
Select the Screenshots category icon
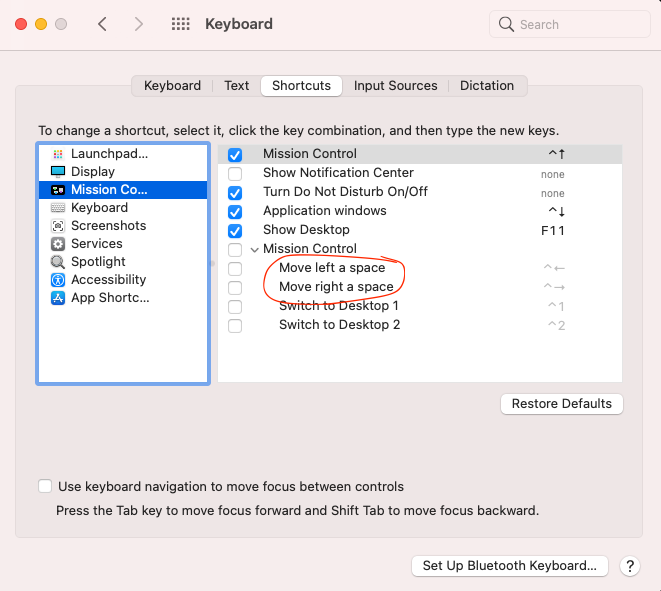58,226
